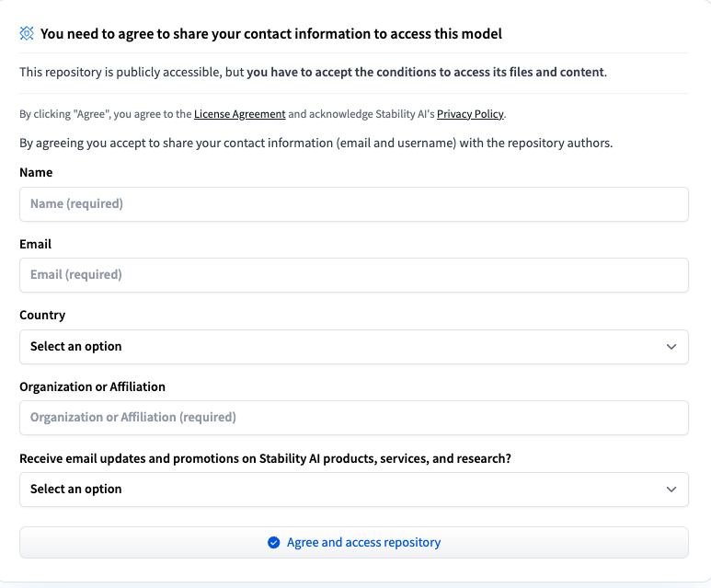Click the "Email" field label
711x588 pixels.
(35, 245)
